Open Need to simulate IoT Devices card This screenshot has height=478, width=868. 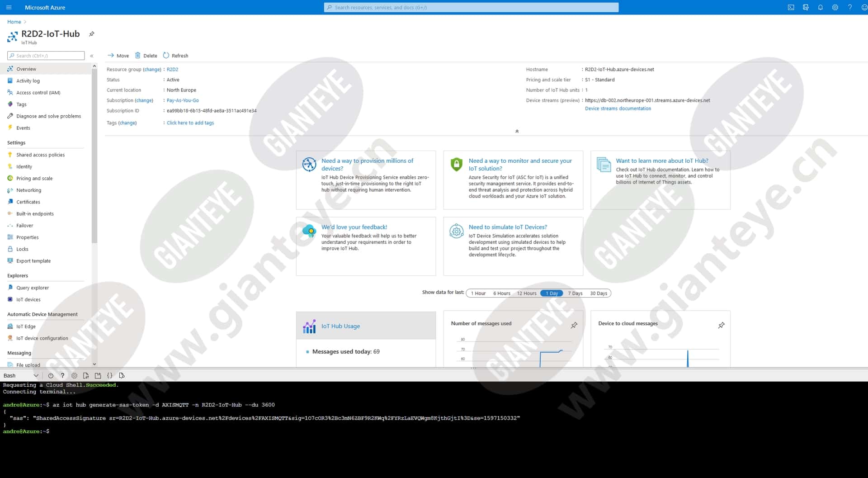click(x=513, y=246)
